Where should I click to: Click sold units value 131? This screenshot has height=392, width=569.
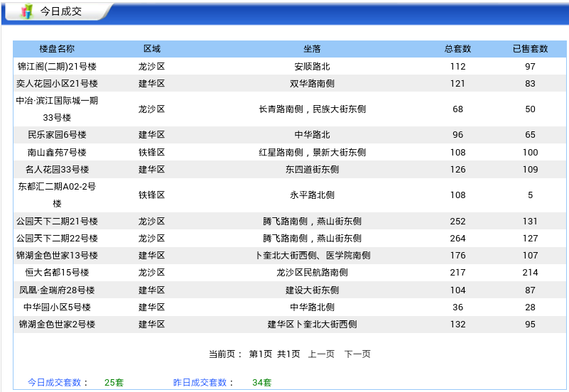530,221
